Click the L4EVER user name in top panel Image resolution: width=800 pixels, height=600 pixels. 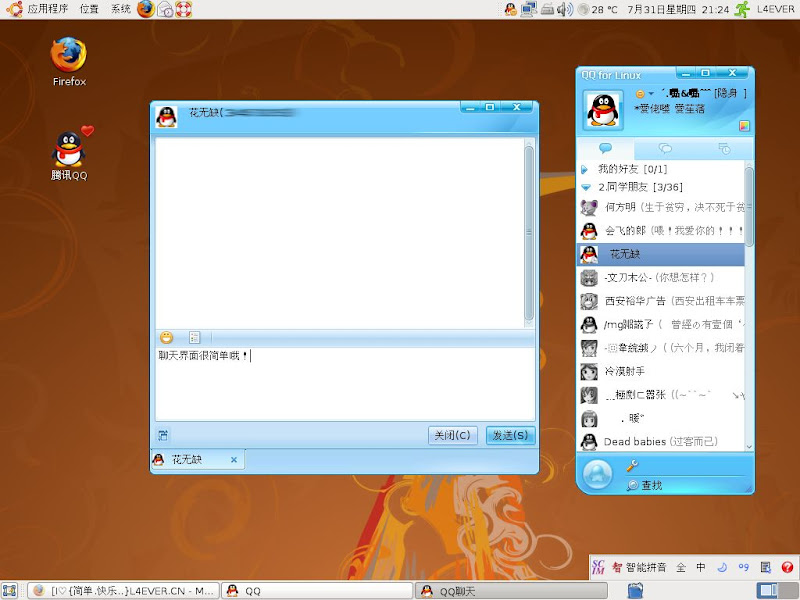776,9
